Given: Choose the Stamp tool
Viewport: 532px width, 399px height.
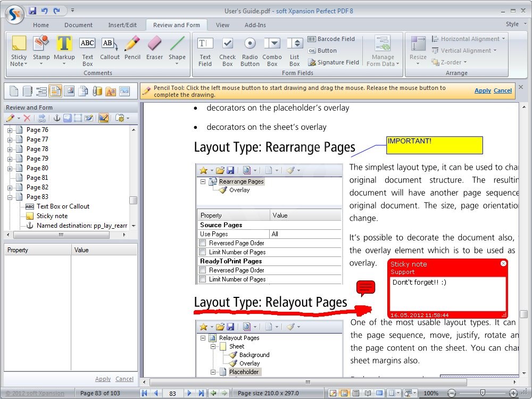Looking at the screenshot, I should [x=41, y=50].
